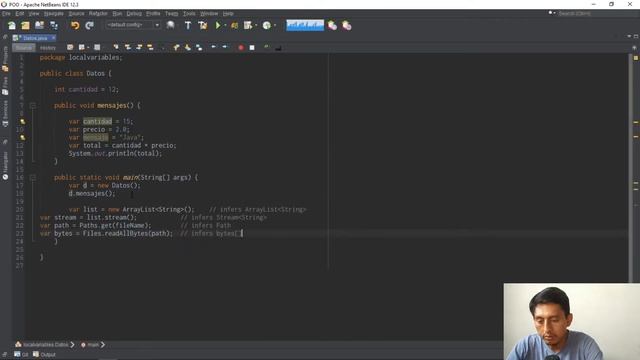Click the Last Edit editor toolbar icon
Image resolution: width=640 pixels, height=360 pixels.
point(70,47)
